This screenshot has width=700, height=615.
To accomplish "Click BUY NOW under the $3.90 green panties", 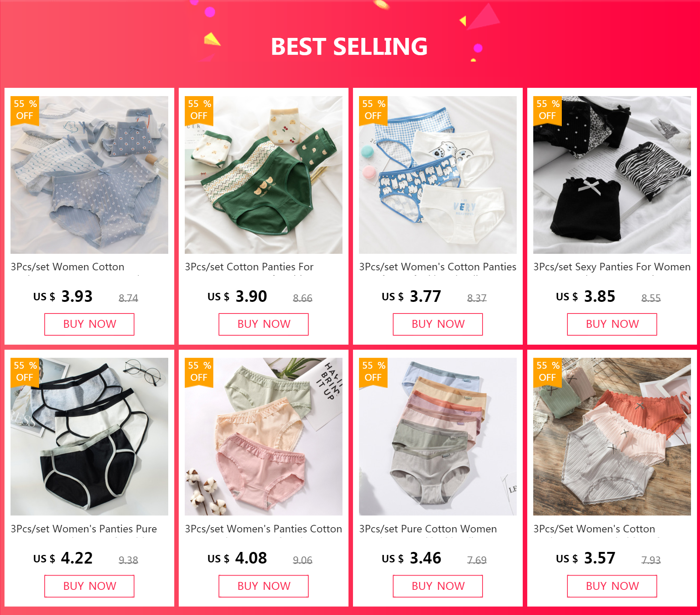I will click(264, 324).
